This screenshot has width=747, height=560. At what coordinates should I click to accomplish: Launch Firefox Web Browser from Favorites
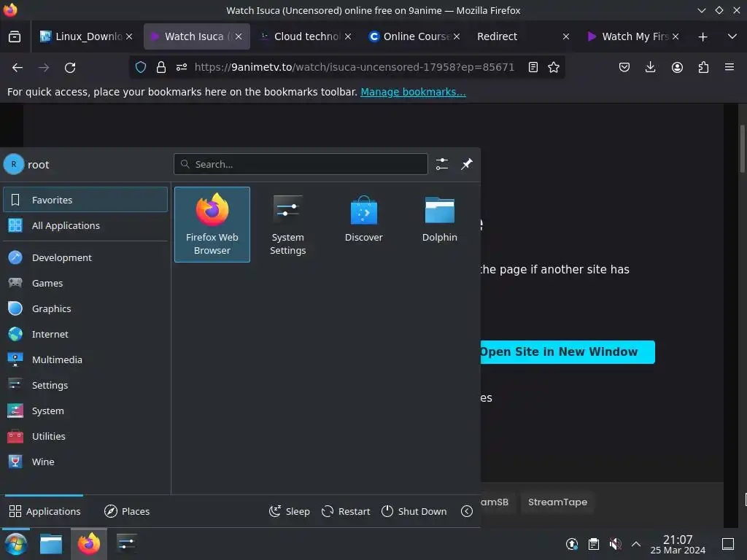[x=212, y=225]
